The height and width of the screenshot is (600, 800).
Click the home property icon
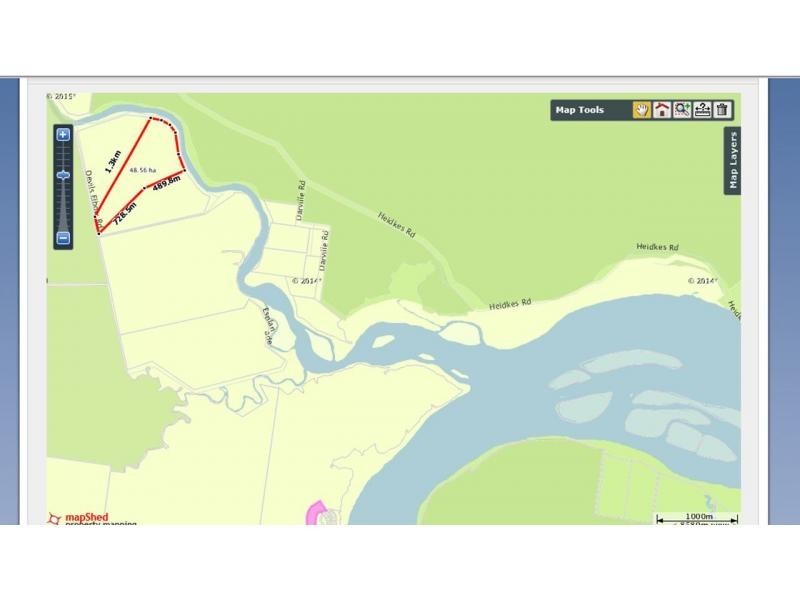point(662,110)
